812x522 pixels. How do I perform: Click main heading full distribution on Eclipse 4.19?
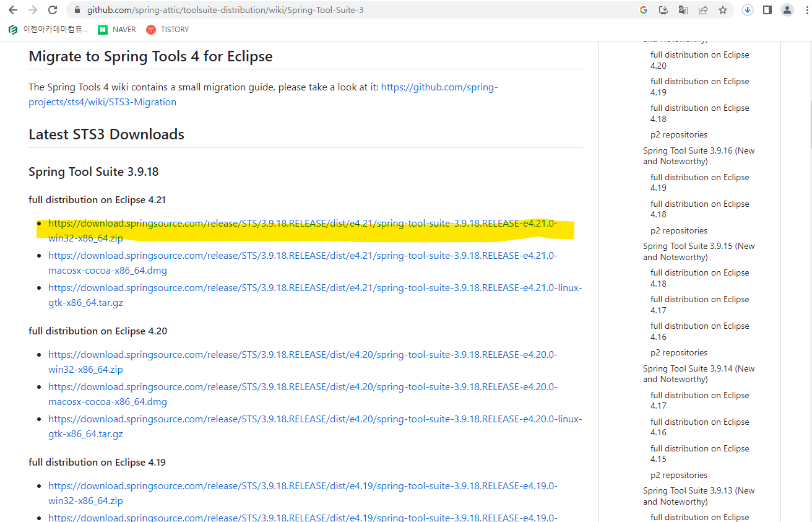[x=97, y=462]
